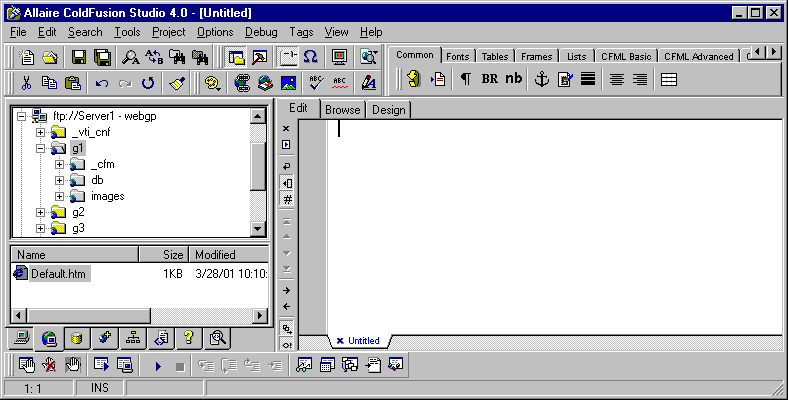Open Replace with the A-to-B arrows icon
The image size is (788, 400).
[154, 57]
